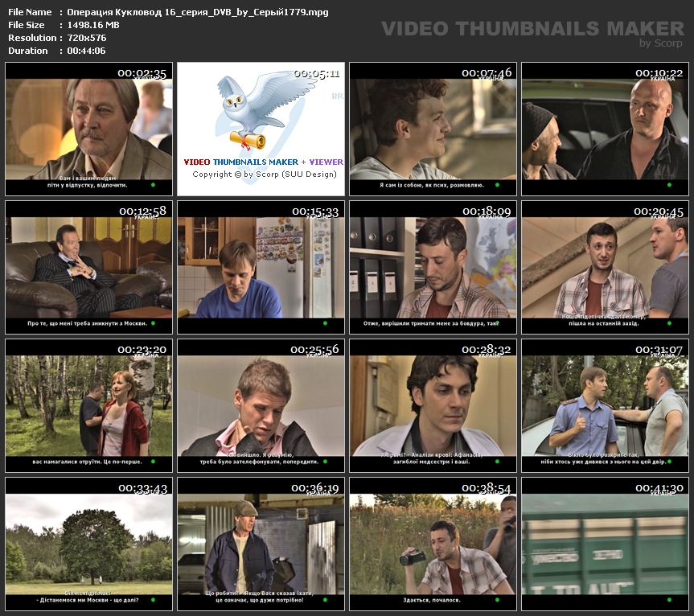Open the 00:38:54 thumbnail of the man with the camcorder
The width and height of the screenshot is (694, 616).
[433, 544]
